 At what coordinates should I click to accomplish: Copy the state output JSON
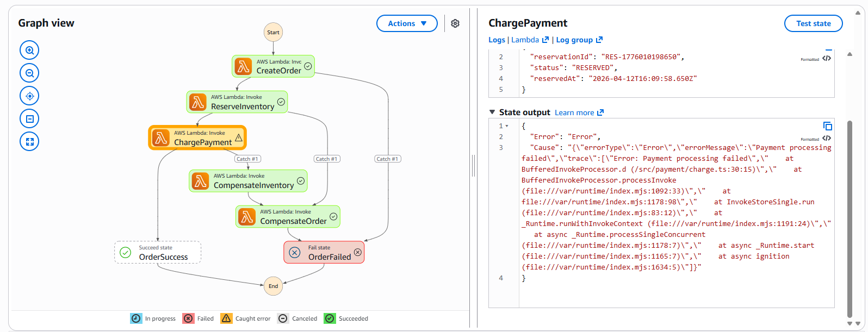click(827, 126)
